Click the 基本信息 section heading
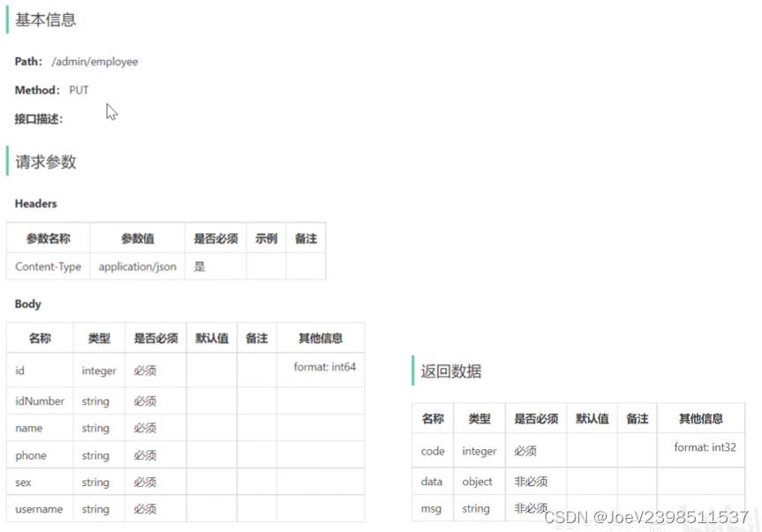This screenshot has height=532, width=762. pos(45,19)
